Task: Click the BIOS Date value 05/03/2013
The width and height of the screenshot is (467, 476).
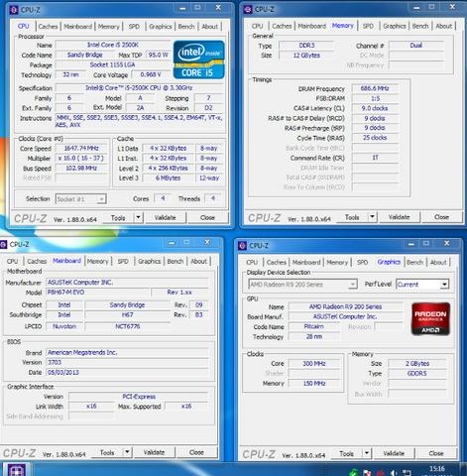Action: pos(127,373)
